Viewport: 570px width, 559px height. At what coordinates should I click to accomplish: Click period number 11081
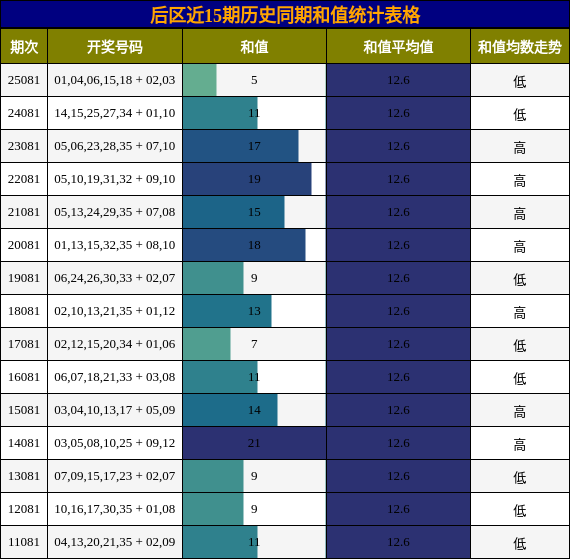24,542
